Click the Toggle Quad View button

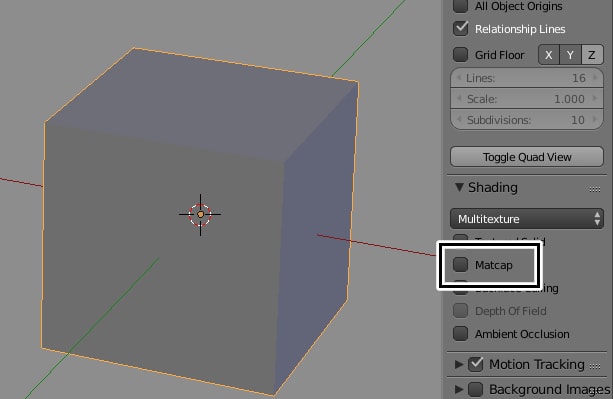click(x=527, y=157)
